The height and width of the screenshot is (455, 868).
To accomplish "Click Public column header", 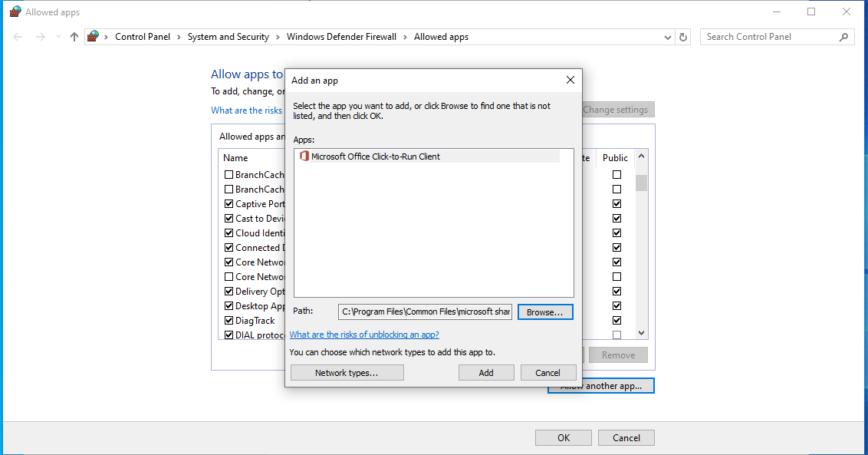I will 615,158.
